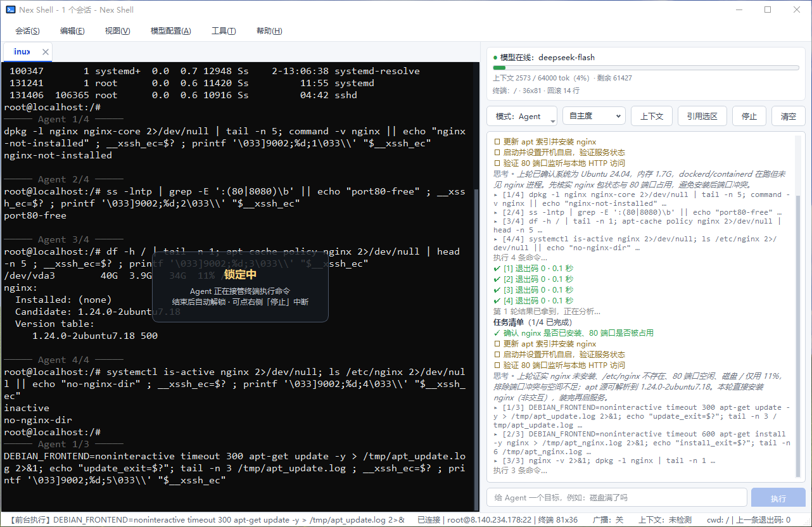Open the 自主度 autonomy dropdown
Viewport: 812px width, 527px height.
coord(593,116)
